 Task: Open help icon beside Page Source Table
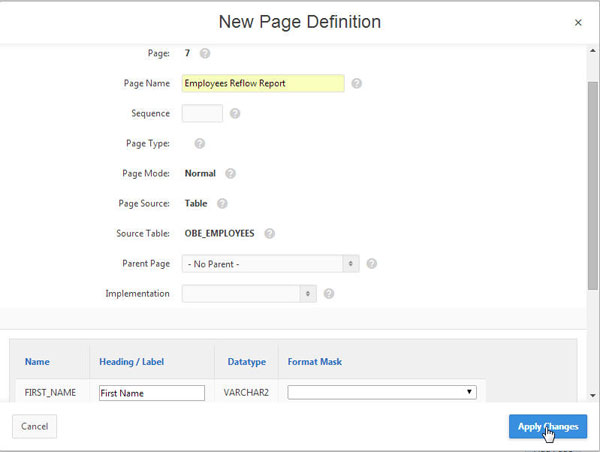tap(222, 203)
